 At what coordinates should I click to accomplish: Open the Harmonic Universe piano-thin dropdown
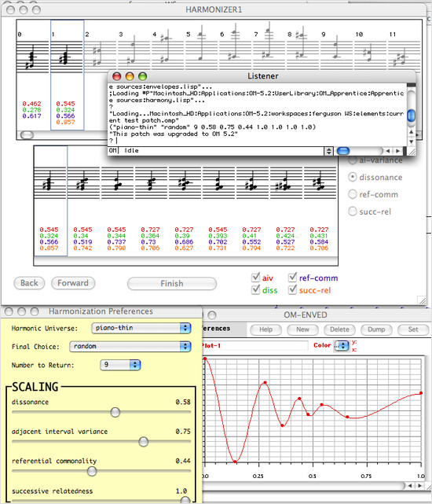click(x=141, y=328)
